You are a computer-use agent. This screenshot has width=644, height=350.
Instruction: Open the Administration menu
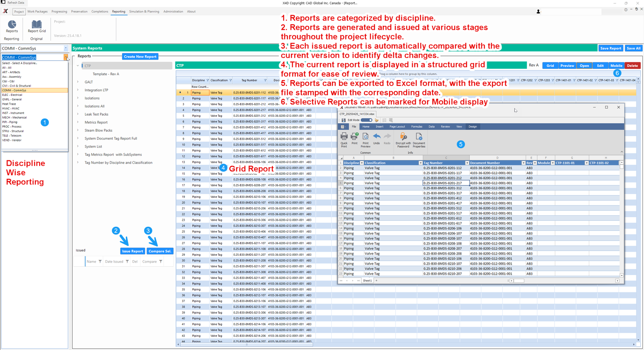(173, 11)
